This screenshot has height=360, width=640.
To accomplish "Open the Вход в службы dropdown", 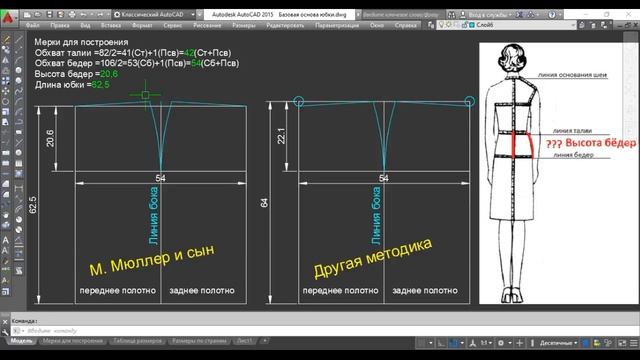I will pos(490,15).
